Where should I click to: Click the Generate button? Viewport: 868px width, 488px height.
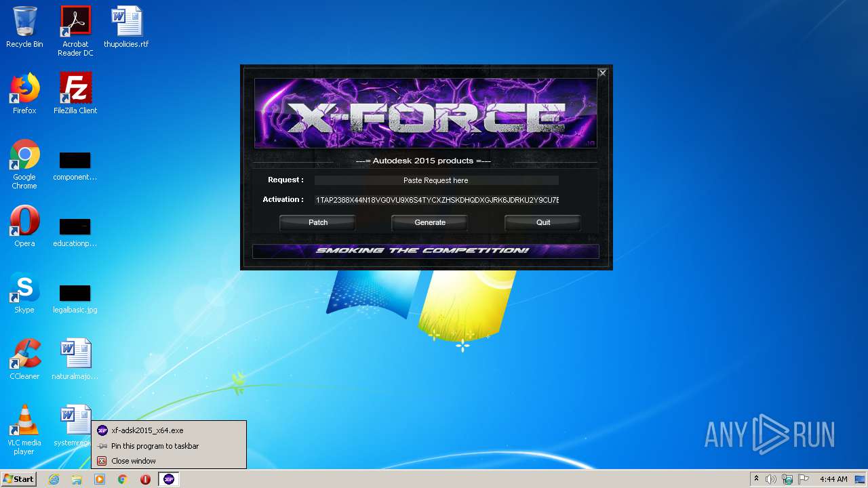(430, 222)
